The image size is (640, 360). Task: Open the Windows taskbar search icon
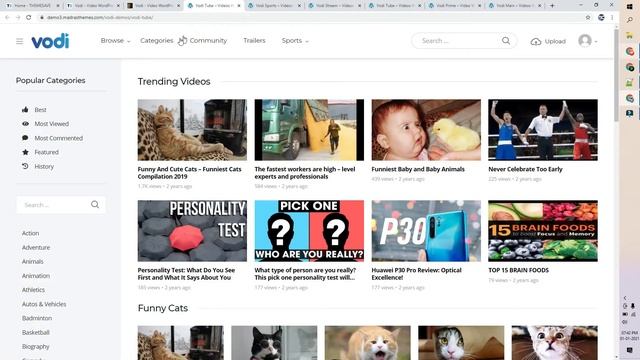coord(630,20)
